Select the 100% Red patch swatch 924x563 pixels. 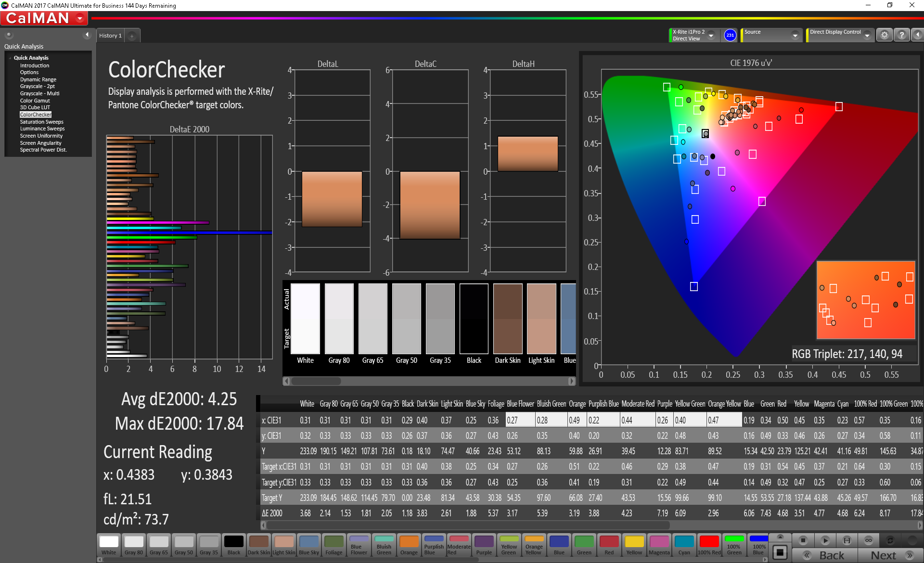click(x=709, y=545)
